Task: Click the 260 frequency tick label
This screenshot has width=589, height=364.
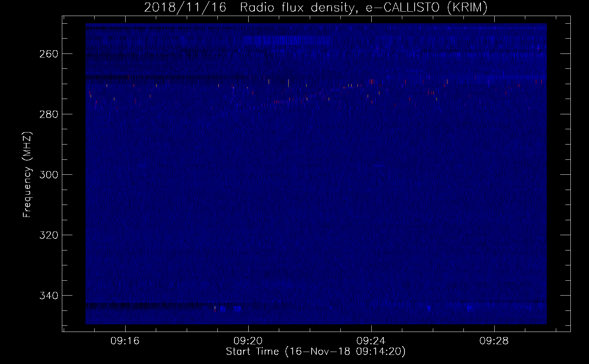Action: click(x=48, y=54)
